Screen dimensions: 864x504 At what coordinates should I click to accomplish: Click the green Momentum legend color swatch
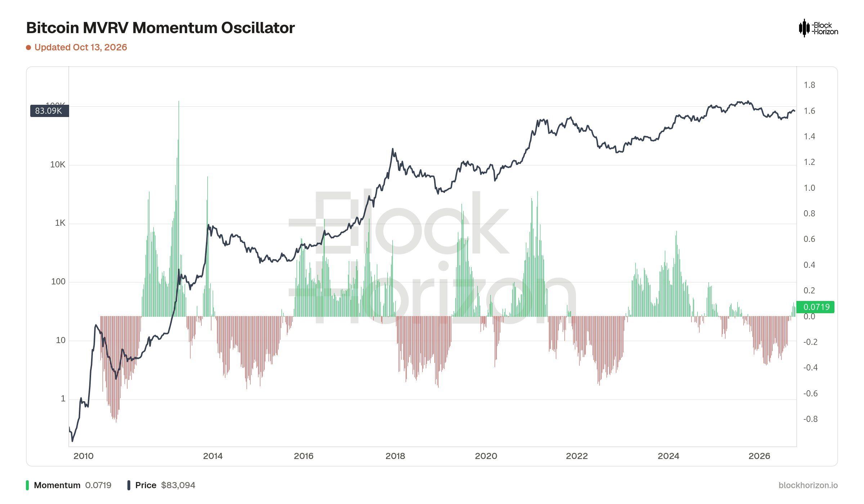coord(27,485)
